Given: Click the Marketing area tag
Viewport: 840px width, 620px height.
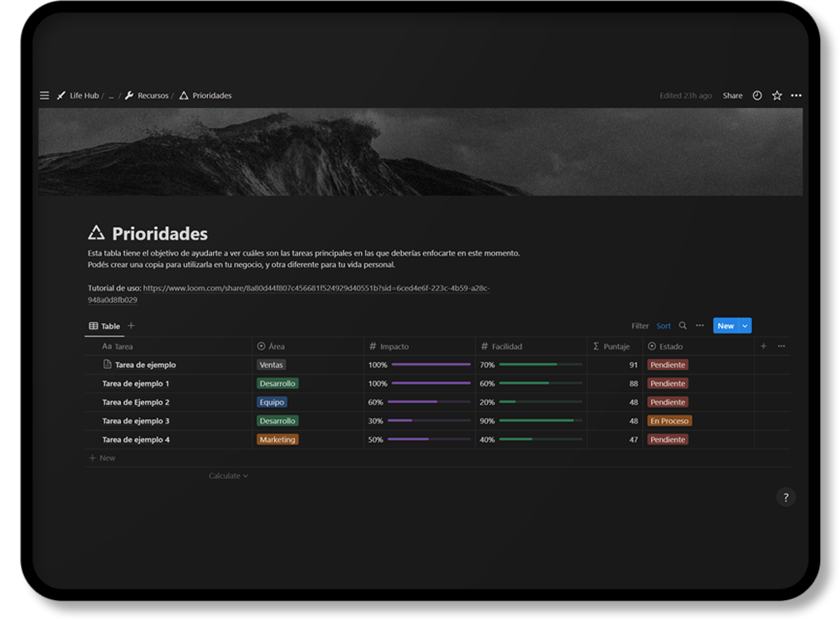Looking at the screenshot, I should [278, 440].
